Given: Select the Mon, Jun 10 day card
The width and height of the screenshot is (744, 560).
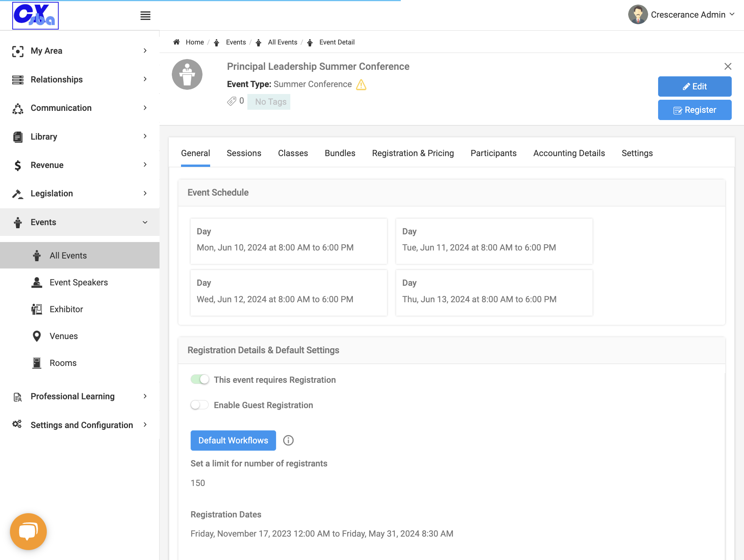Looking at the screenshot, I should (x=289, y=241).
